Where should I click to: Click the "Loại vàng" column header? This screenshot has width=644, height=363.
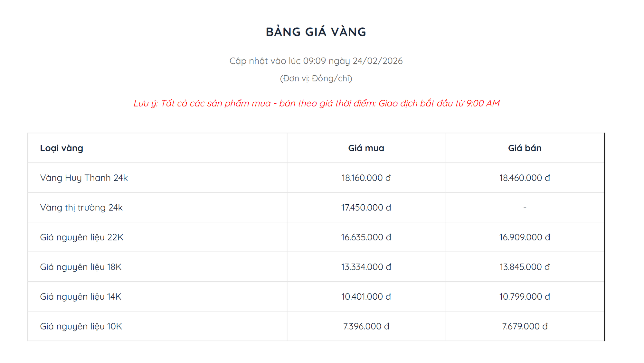[x=62, y=148]
